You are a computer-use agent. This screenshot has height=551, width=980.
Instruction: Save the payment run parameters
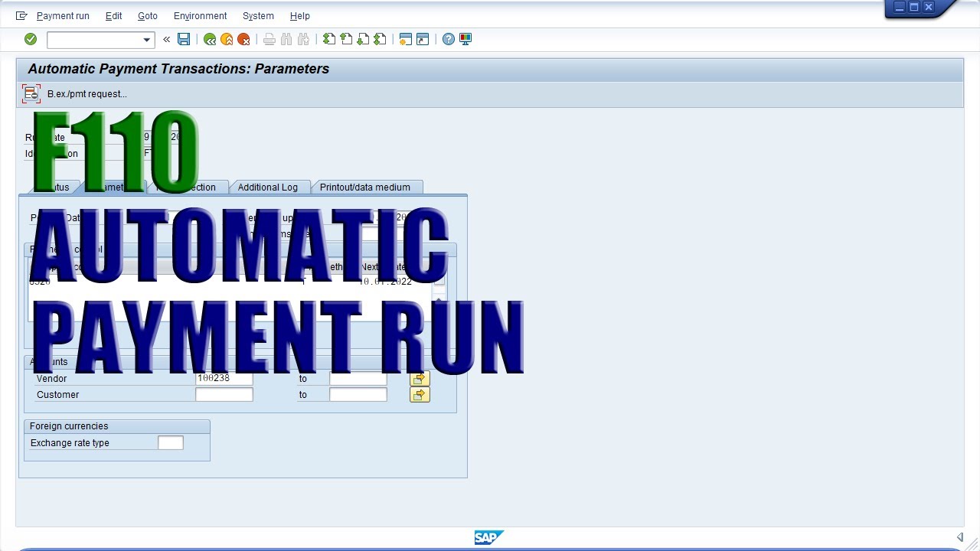coord(184,39)
